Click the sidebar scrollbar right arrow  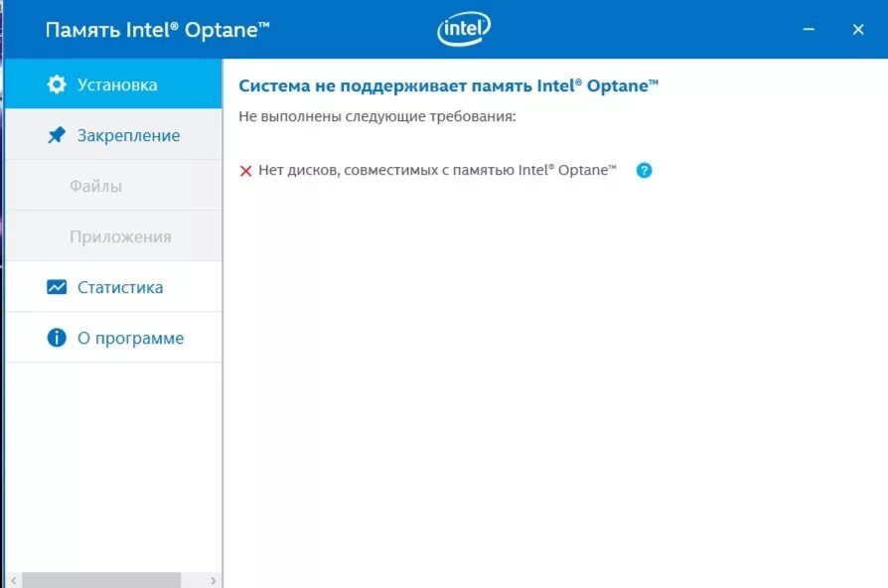213,580
